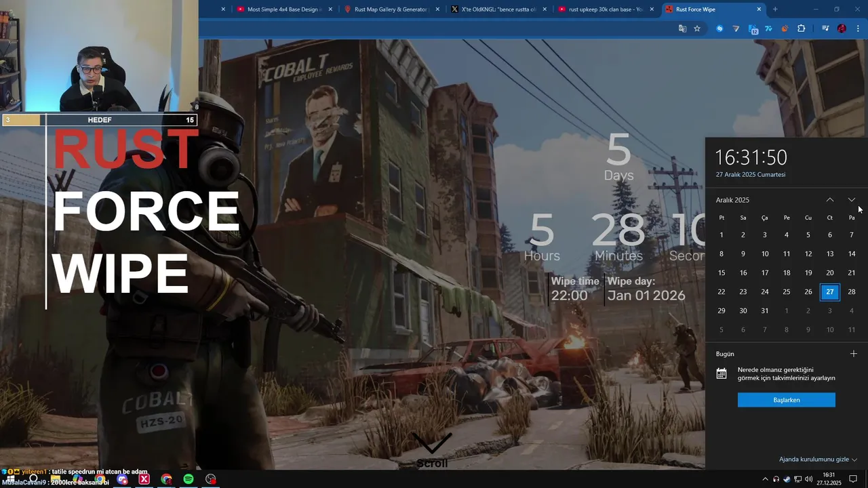
Task: Select December 19 in the calendar
Action: (808, 272)
